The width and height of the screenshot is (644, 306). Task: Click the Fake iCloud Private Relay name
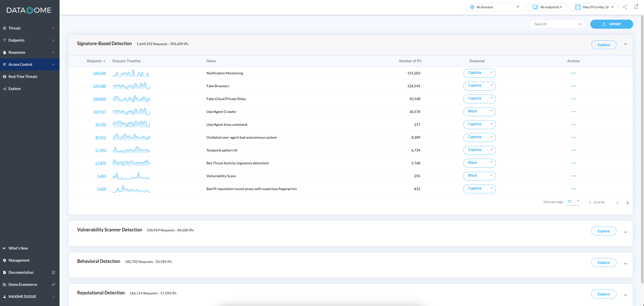[x=226, y=99]
